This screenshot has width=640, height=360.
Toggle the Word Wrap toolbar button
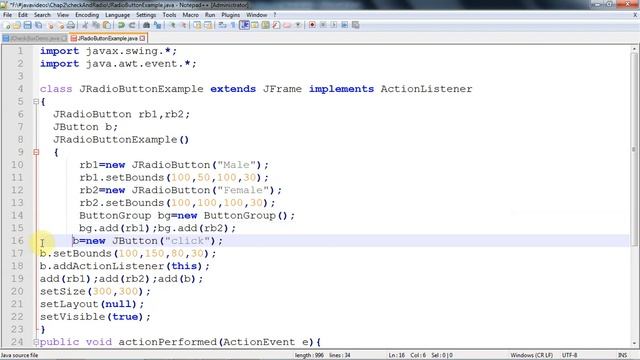(x=222, y=25)
